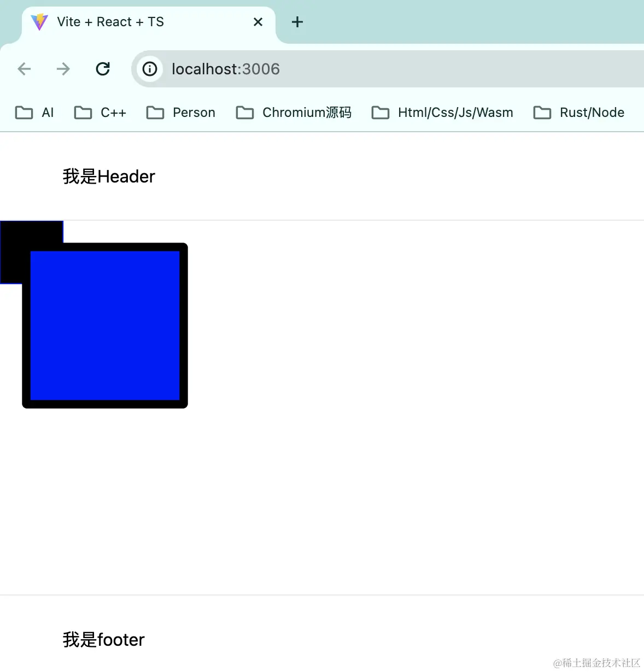Reload the page with refresh icon
Screen dimensions: 644x672
coord(103,69)
